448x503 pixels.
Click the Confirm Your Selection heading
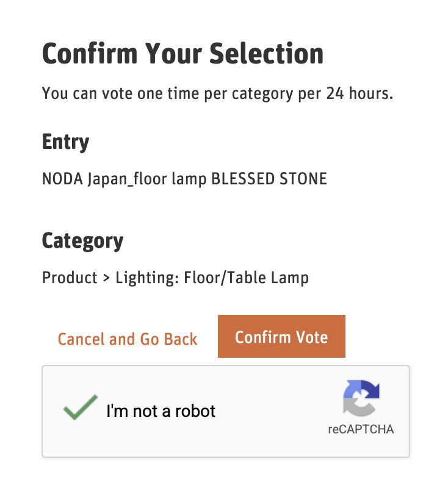click(x=182, y=54)
